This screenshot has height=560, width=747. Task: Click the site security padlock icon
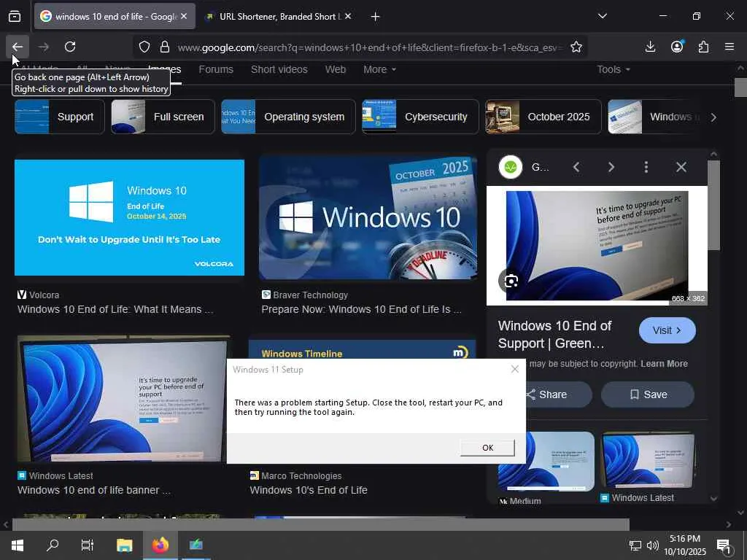pos(165,47)
